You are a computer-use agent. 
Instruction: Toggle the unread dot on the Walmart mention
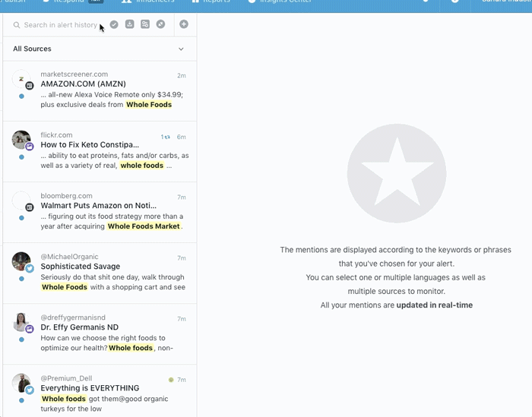pos(21,218)
